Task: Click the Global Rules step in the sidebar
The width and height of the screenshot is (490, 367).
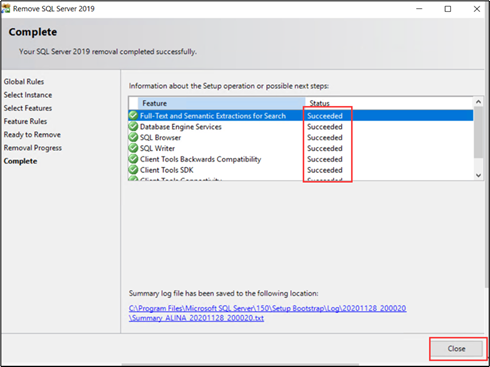Action: click(24, 82)
